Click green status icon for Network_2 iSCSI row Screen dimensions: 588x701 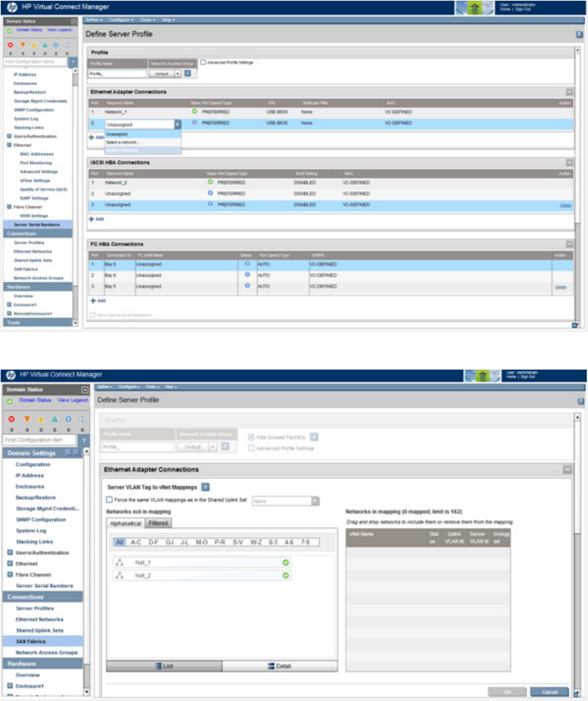click(210, 182)
